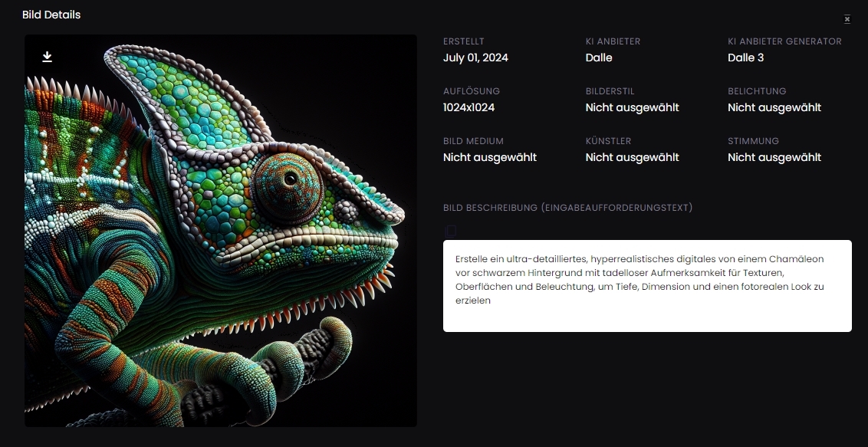Image resolution: width=868 pixels, height=447 pixels.
Task: Click the Dalle 3 generator value
Action: pyautogui.click(x=745, y=58)
